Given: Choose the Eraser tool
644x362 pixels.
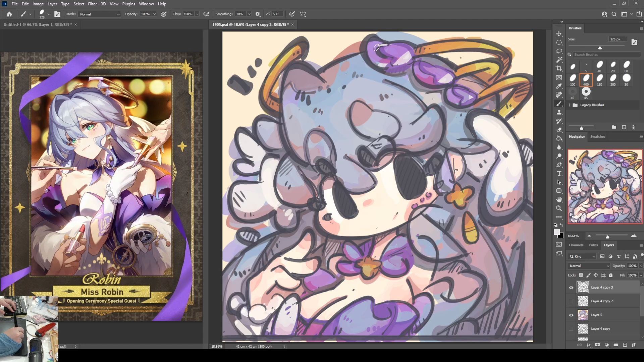Looking at the screenshot, I should (x=559, y=130).
